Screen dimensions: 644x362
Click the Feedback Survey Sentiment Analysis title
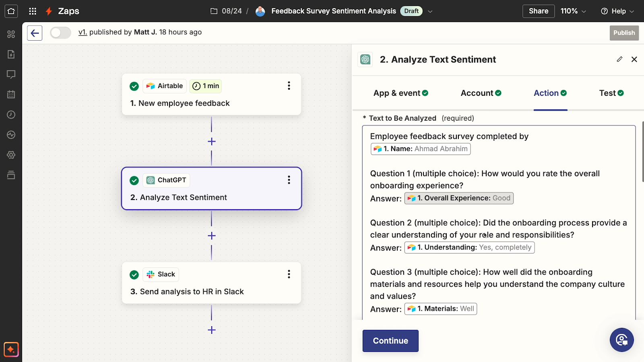point(334,11)
